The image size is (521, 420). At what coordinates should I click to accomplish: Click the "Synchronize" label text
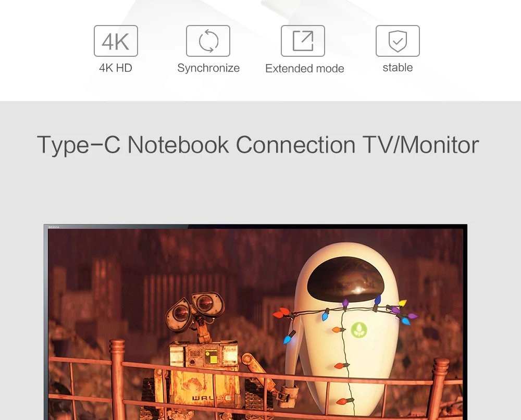pyautogui.click(x=208, y=68)
